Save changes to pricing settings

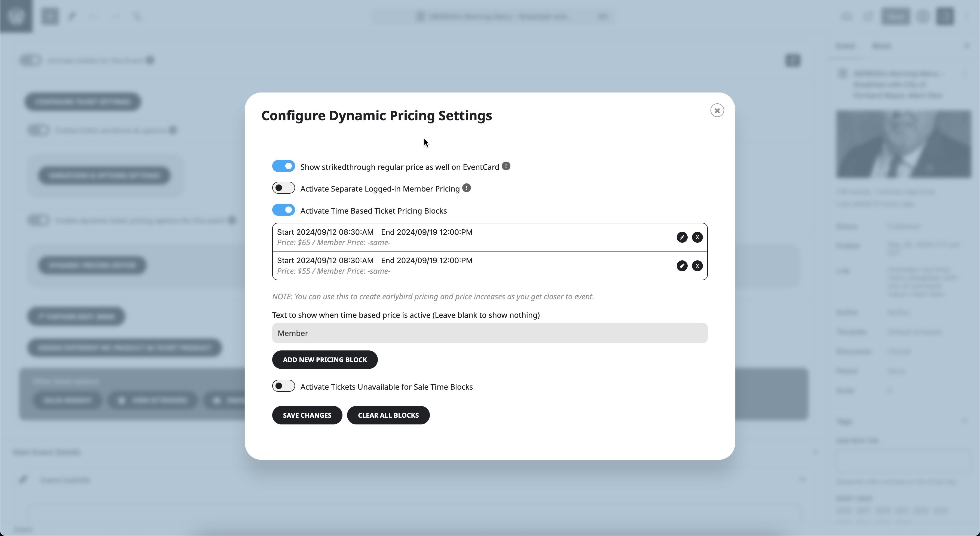point(307,415)
